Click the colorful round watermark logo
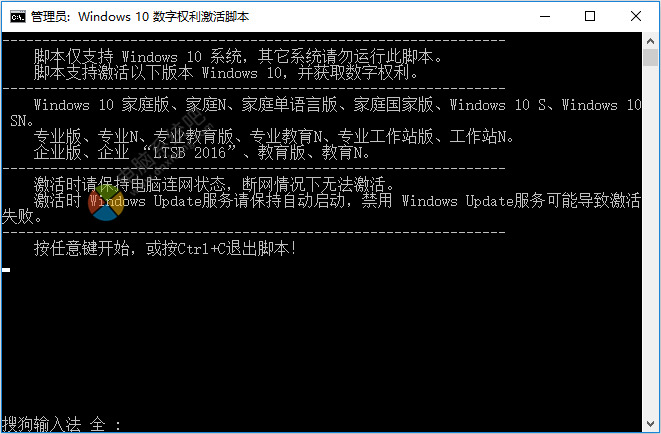661x434 pixels. 106,203
